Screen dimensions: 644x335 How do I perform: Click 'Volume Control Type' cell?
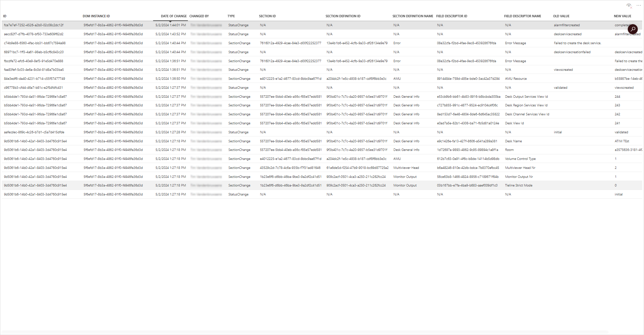[x=520, y=159]
